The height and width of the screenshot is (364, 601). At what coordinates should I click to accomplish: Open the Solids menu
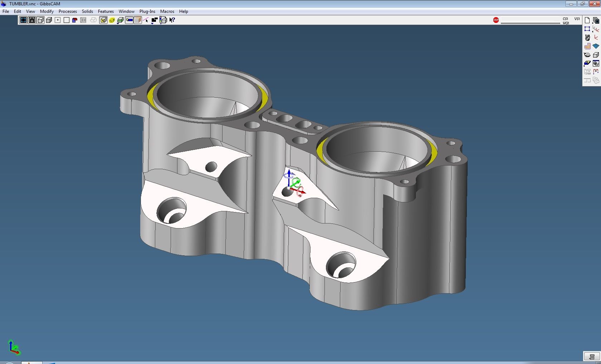(87, 11)
